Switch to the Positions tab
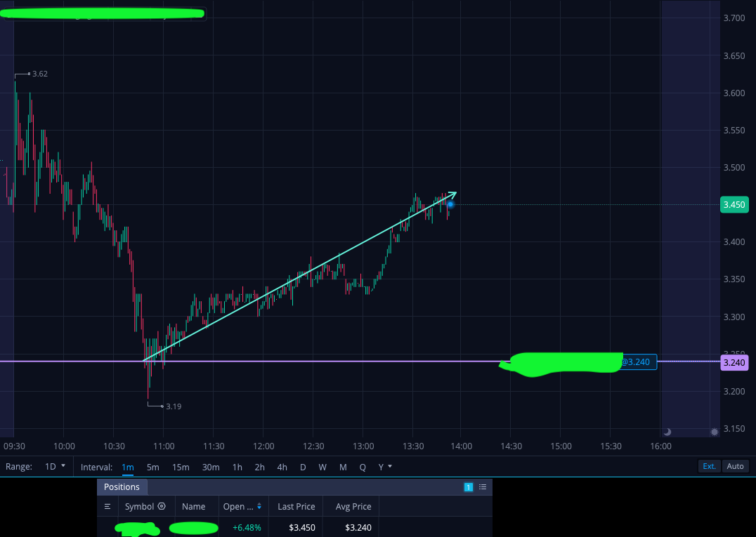756x537 pixels. click(122, 487)
